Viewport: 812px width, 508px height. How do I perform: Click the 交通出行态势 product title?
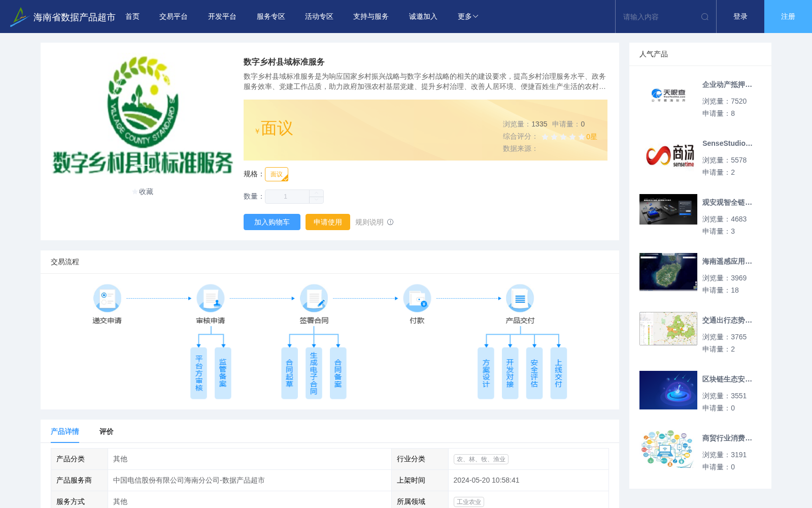click(x=727, y=320)
